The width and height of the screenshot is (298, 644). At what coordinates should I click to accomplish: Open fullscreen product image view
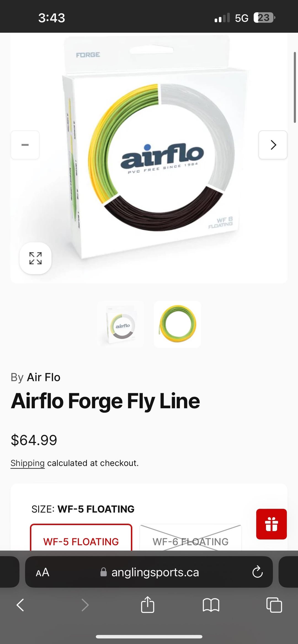point(35,258)
